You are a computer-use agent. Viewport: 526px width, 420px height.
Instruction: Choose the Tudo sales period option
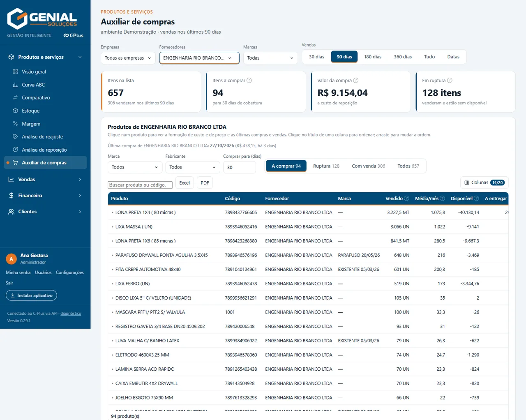429,57
